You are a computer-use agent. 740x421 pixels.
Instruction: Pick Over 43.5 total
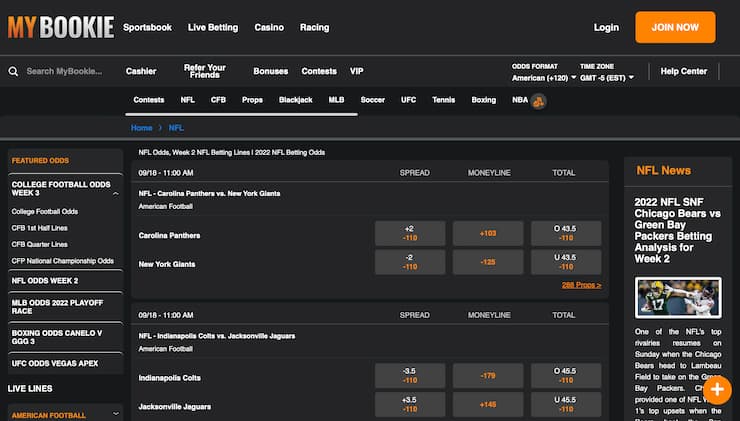tap(566, 233)
